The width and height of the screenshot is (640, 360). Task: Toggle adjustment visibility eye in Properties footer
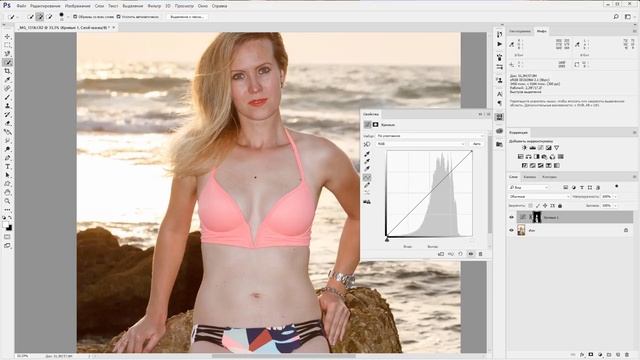click(x=471, y=254)
